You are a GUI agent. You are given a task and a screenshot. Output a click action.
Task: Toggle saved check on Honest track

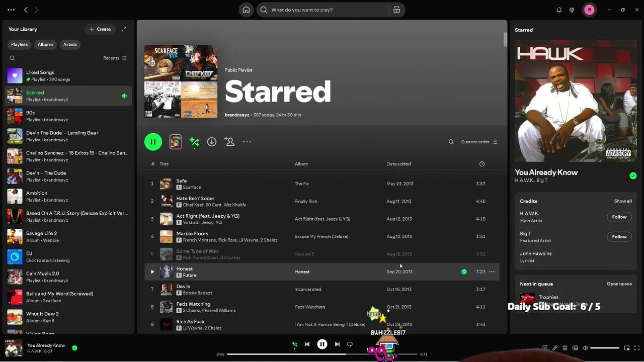[464, 271]
